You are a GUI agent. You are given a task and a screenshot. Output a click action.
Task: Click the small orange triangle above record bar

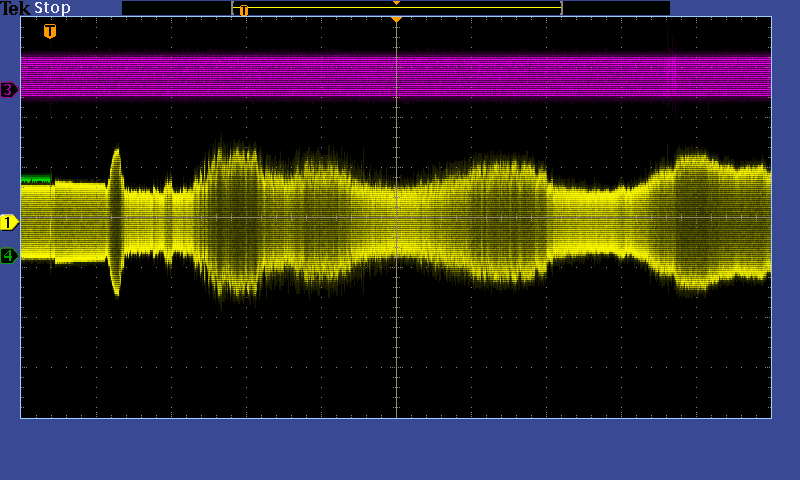pyautogui.click(x=397, y=3)
